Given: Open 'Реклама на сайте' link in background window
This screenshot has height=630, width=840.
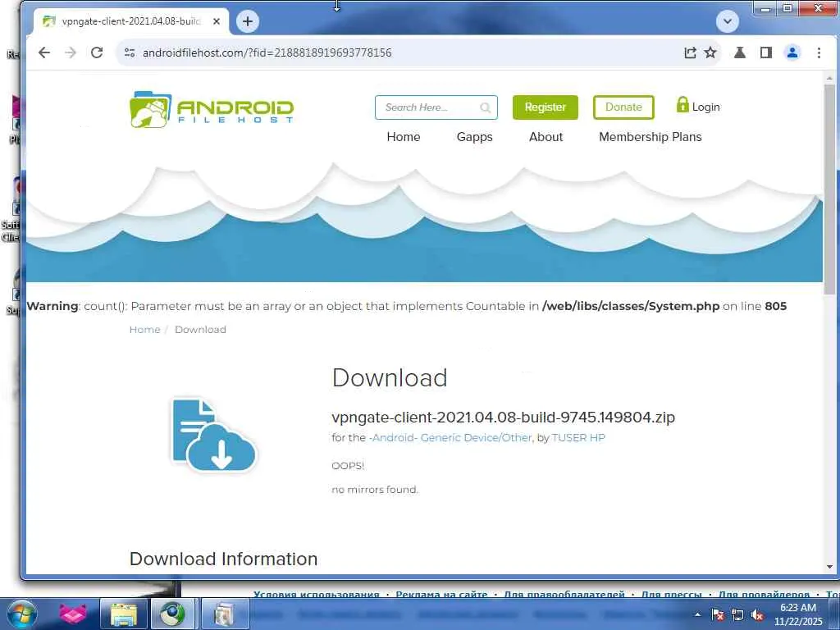Looking at the screenshot, I should coord(441,594).
